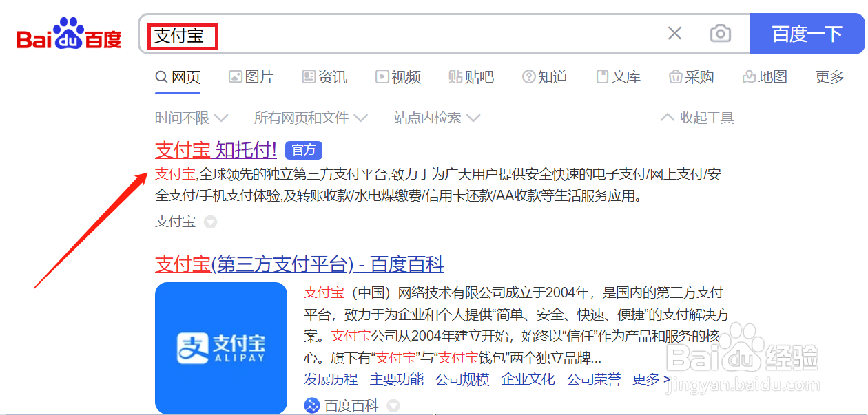This screenshot has width=868, height=415.
Task: Click the 图片 tab picture icon
Action: [x=236, y=77]
